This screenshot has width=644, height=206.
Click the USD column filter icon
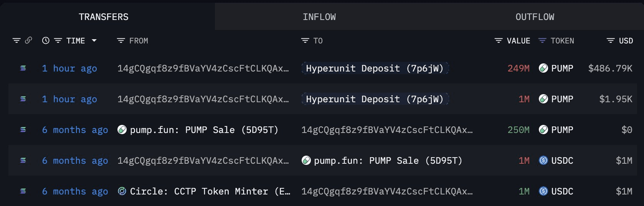click(611, 40)
